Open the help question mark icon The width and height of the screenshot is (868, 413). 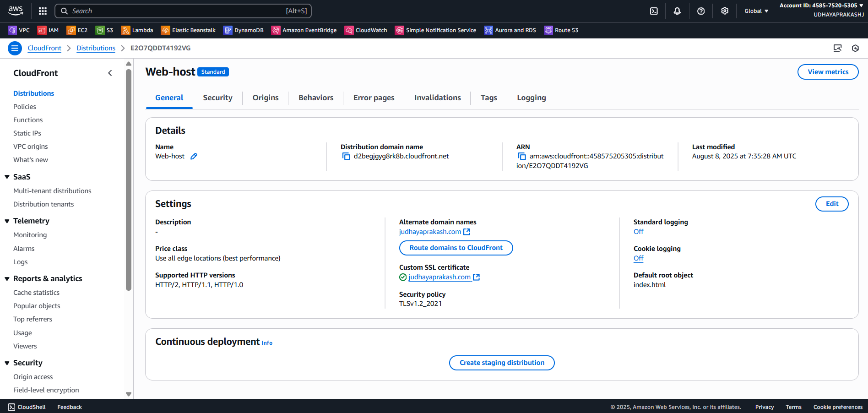point(701,11)
